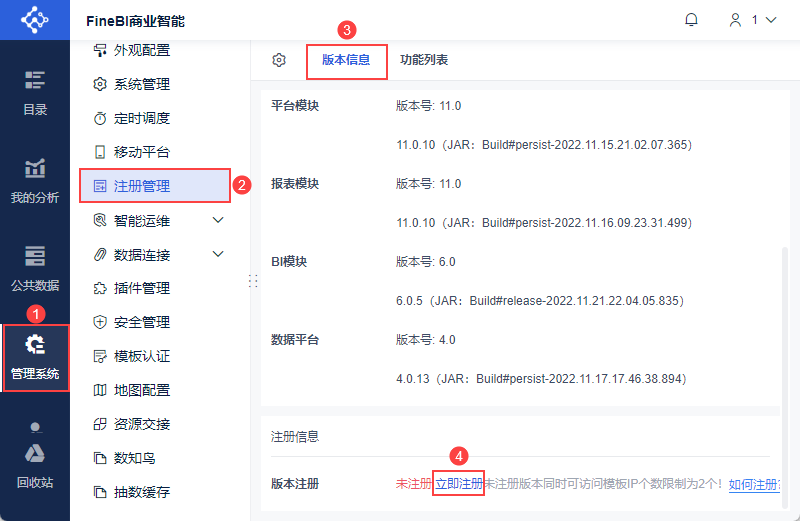Viewport: 800px width, 521px height.
Task: Click the 插件管理 puzzle icon
Action: pos(100,288)
